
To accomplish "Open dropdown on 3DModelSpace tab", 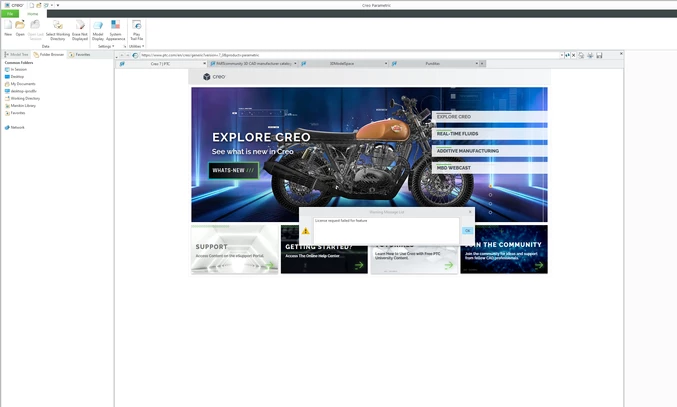I will (386, 63).
